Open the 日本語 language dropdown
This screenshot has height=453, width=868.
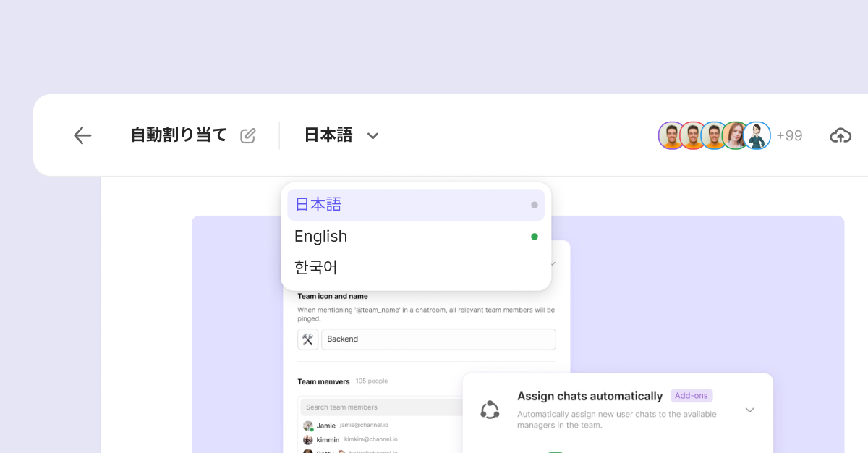pos(341,135)
